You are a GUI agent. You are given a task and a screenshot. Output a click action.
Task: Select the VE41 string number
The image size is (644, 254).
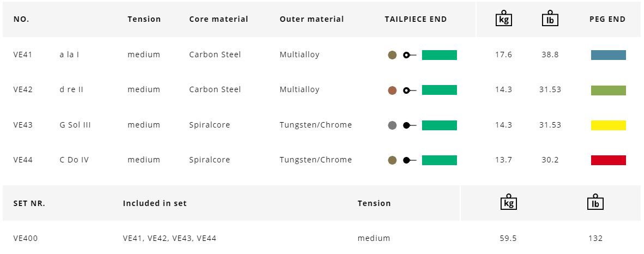23,55
